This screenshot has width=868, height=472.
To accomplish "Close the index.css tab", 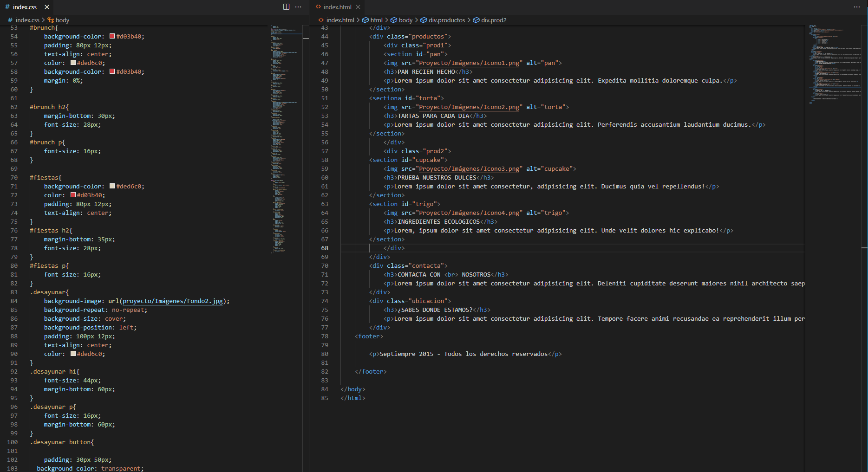I will tap(47, 7).
